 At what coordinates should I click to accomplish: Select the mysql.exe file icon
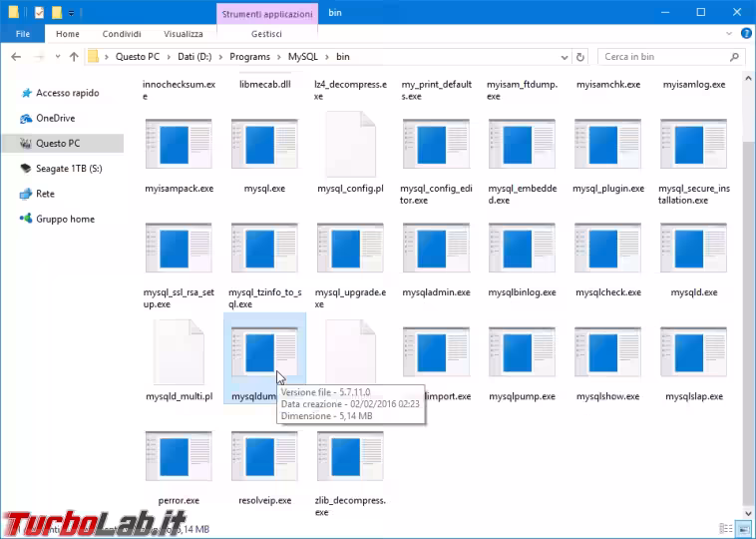(x=264, y=145)
